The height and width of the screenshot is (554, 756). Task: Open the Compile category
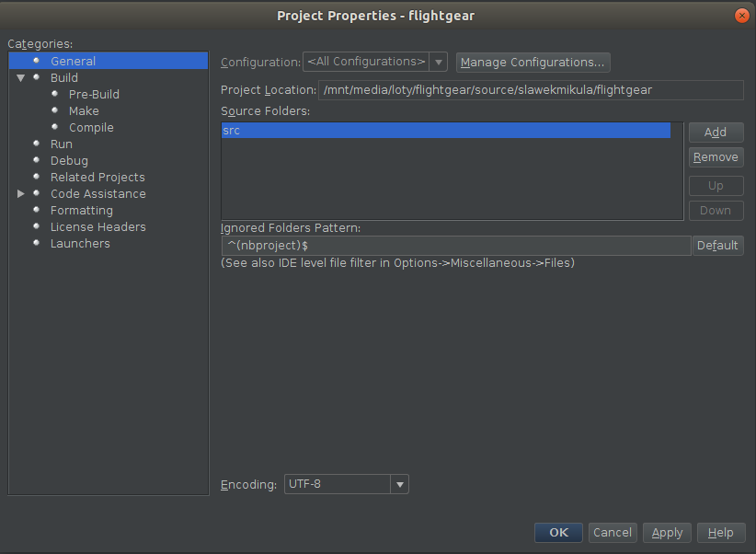91,127
